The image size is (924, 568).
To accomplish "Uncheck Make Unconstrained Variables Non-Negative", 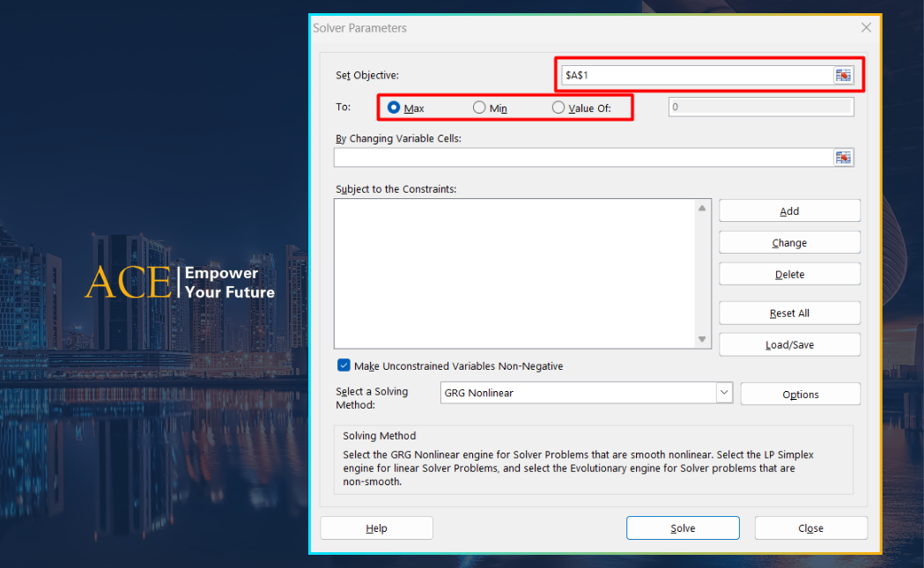I will click(344, 365).
